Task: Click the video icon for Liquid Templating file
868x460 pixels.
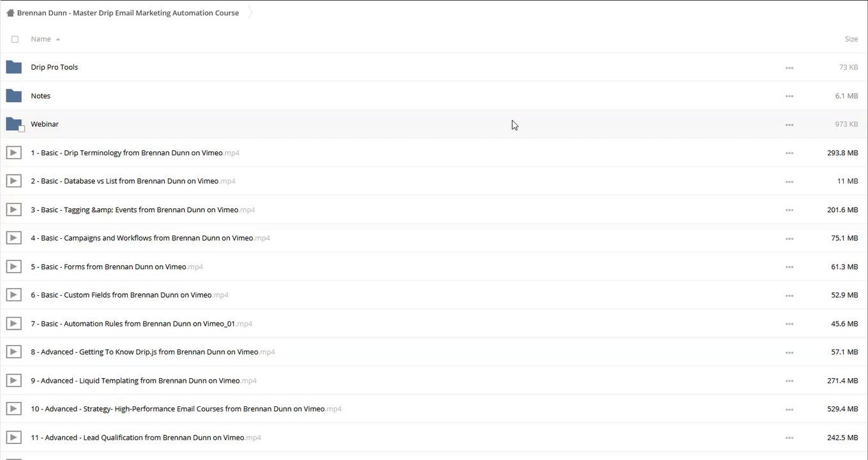Action: [x=13, y=380]
